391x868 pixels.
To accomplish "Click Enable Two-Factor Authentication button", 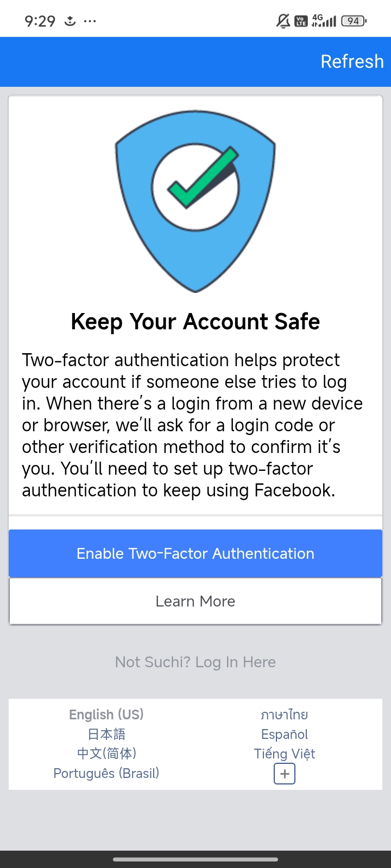I will click(195, 553).
